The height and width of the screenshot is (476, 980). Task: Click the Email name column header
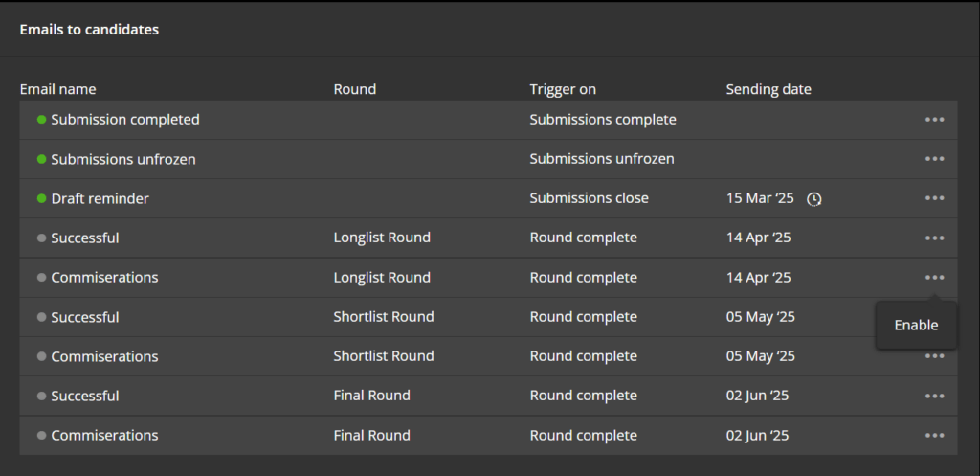[x=58, y=89]
